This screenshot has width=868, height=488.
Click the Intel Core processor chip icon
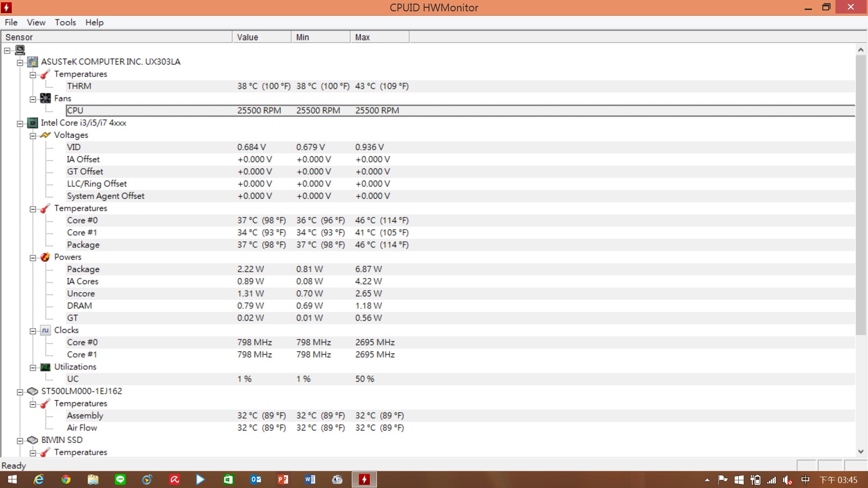click(x=33, y=122)
